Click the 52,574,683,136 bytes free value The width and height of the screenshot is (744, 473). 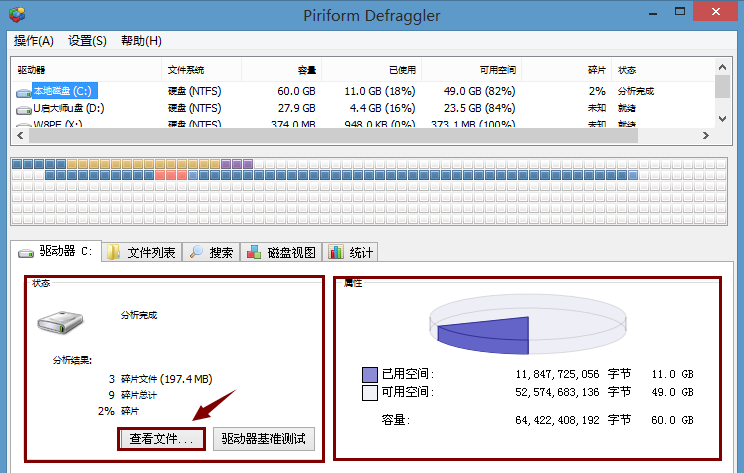click(558, 392)
